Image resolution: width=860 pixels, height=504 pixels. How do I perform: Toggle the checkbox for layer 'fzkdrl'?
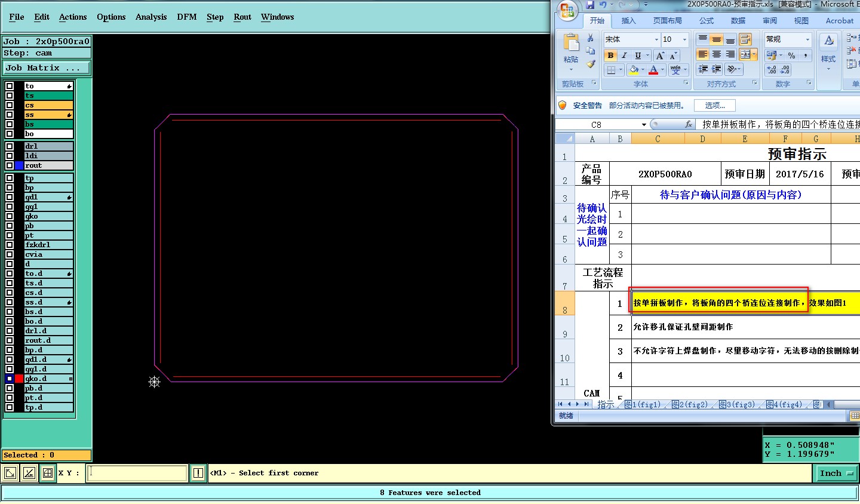[x=10, y=245]
